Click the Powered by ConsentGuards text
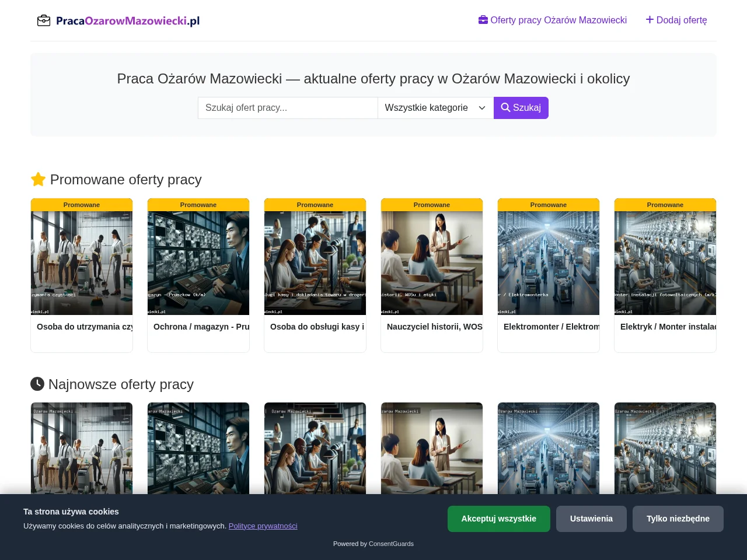Screen dimensions: 747x560 click(373, 544)
